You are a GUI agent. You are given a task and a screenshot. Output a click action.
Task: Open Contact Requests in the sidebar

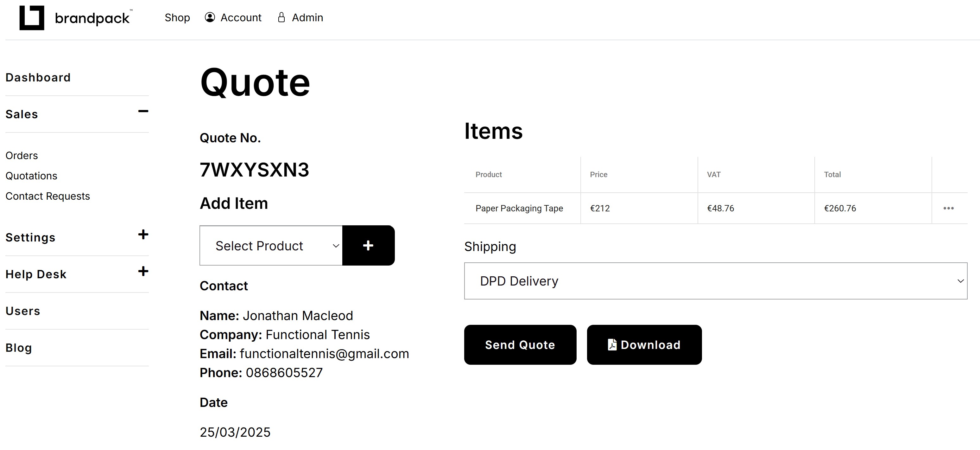tap(47, 196)
